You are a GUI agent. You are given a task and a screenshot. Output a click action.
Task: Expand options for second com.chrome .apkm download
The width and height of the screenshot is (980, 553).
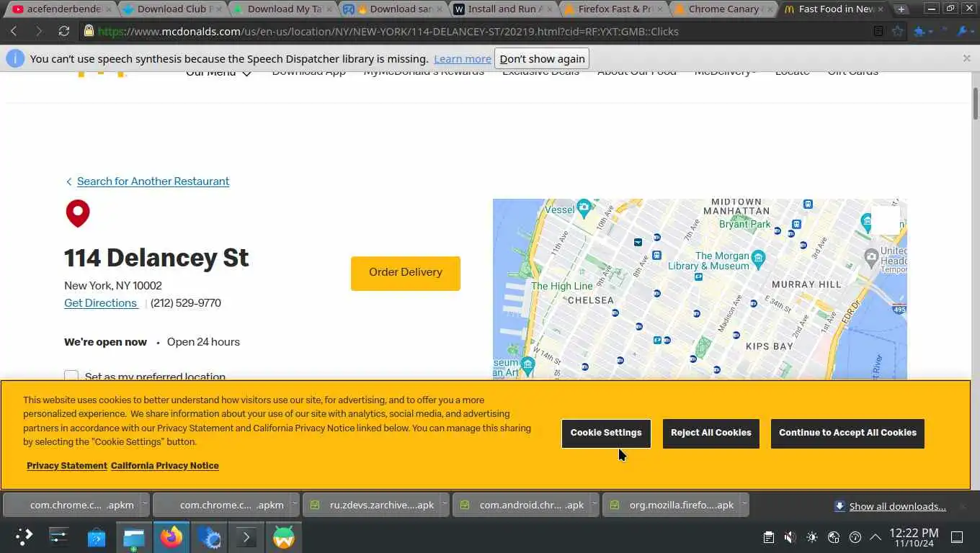(294, 505)
